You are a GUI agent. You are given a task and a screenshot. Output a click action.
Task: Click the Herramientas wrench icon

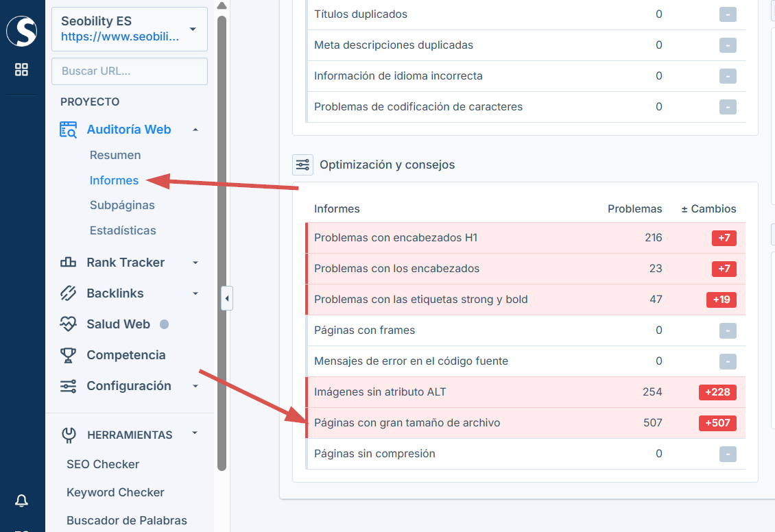pos(68,434)
